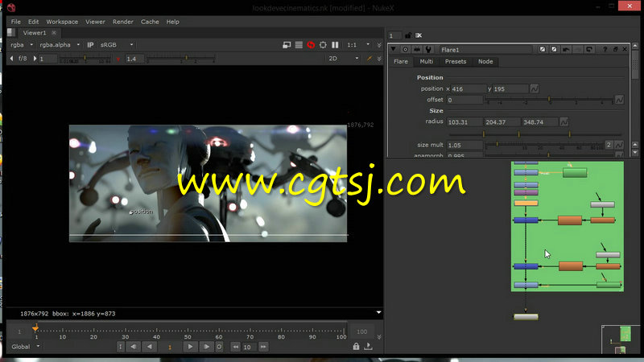
Task: Open animation menu for radius
Action: [x=564, y=122]
